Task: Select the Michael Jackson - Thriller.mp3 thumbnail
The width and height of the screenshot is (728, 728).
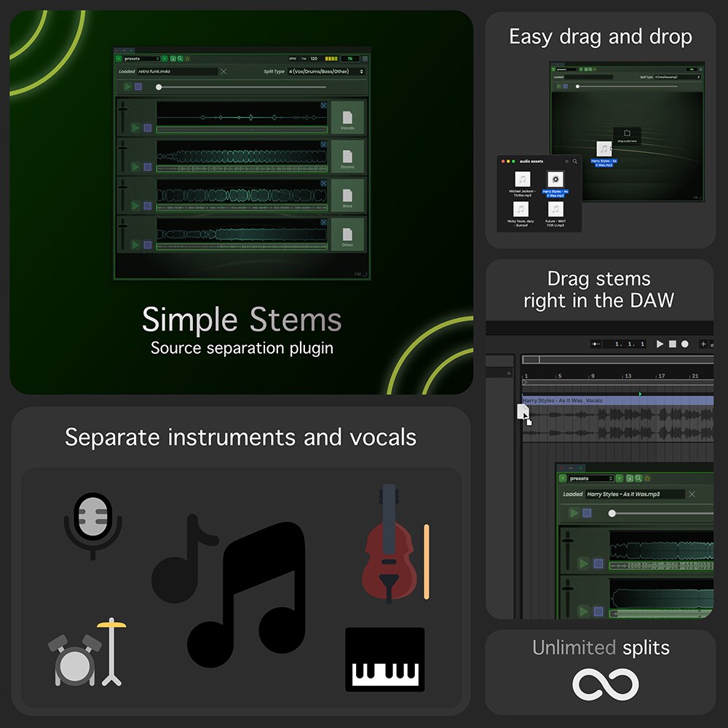Action: point(523,179)
